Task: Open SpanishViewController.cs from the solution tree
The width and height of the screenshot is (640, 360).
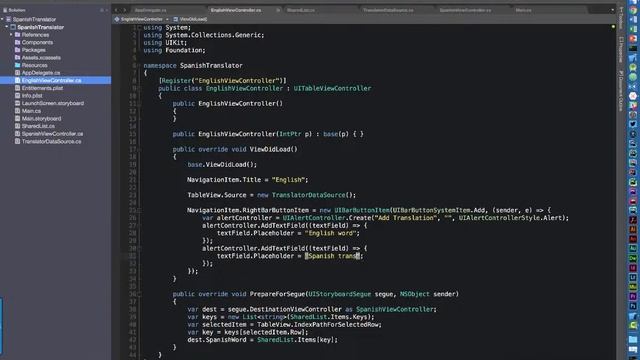Action: pyautogui.click(x=52, y=133)
